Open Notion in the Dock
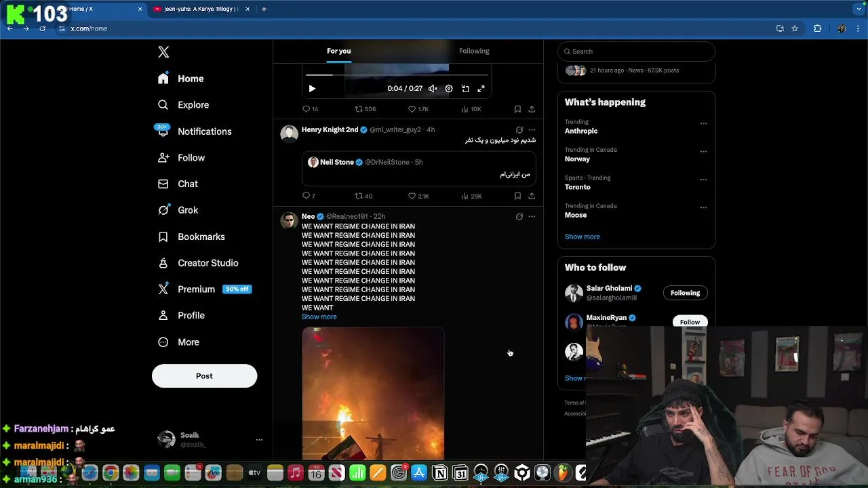This screenshot has width=868, height=488. coord(440,473)
